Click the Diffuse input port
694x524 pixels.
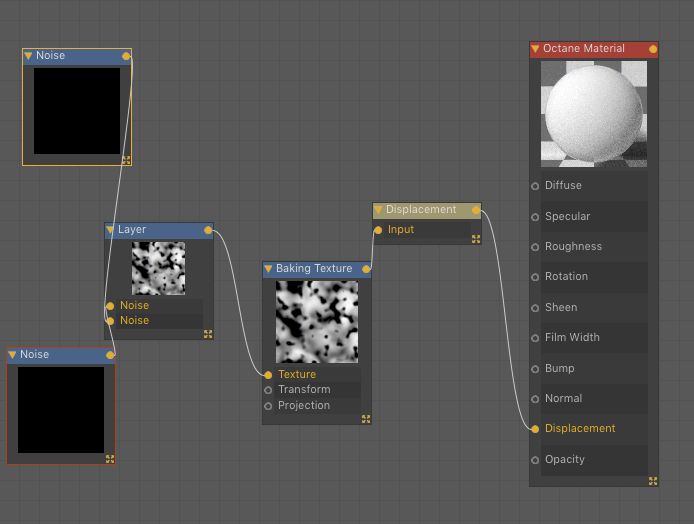point(535,186)
